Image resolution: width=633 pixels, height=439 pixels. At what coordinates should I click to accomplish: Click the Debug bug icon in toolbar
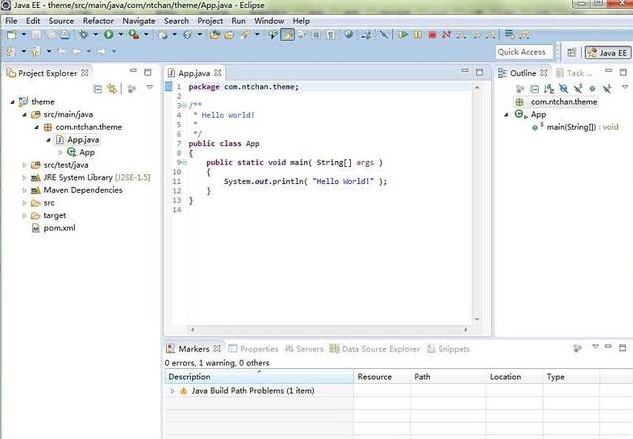click(84, 34)
